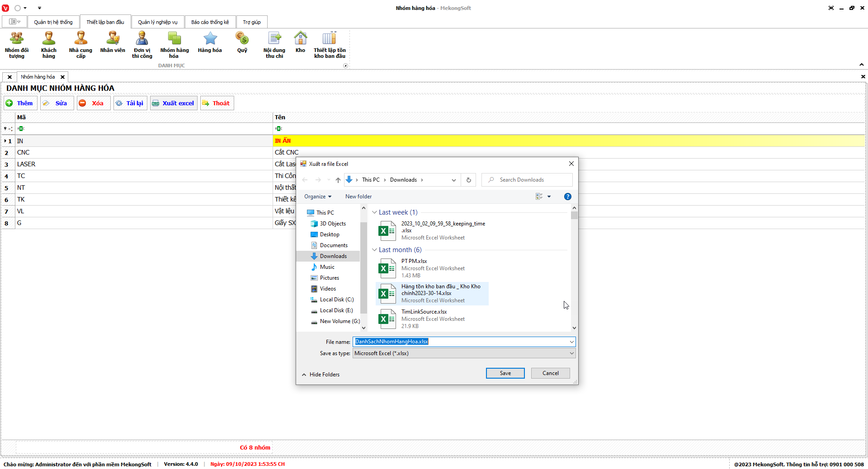Image resolution: width=868 pixels, height=469 pixels.
Task: Click the dialog help question icon
Action: coord(567,197)
